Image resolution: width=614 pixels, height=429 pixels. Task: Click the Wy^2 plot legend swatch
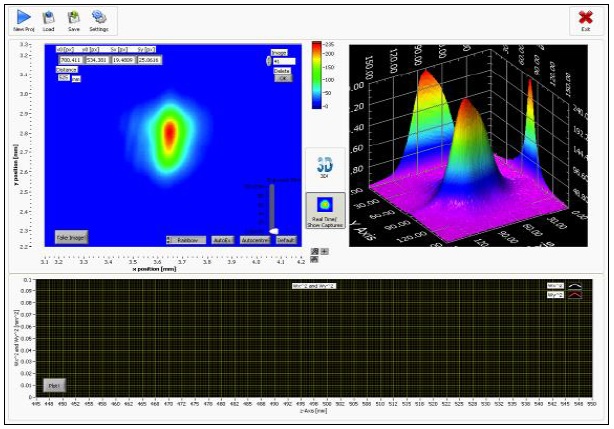[574, 295]
